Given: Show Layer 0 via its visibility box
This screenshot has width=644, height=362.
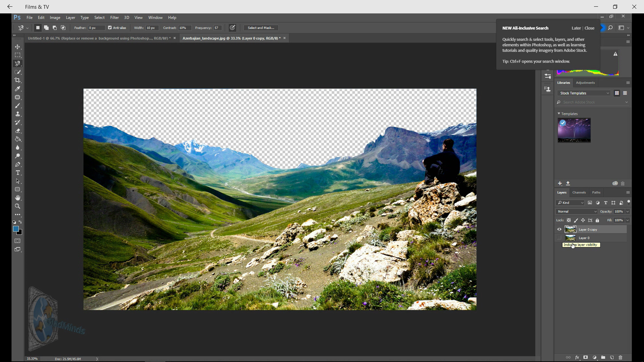Looking at the screenshot, I should pos(559,238).
